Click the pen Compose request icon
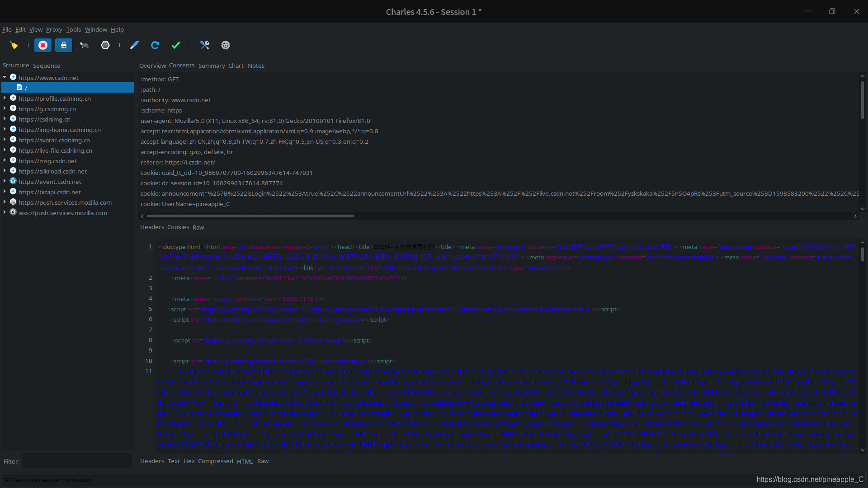The width and height of the screenshot is (868, 488). (x=134, y=45)
